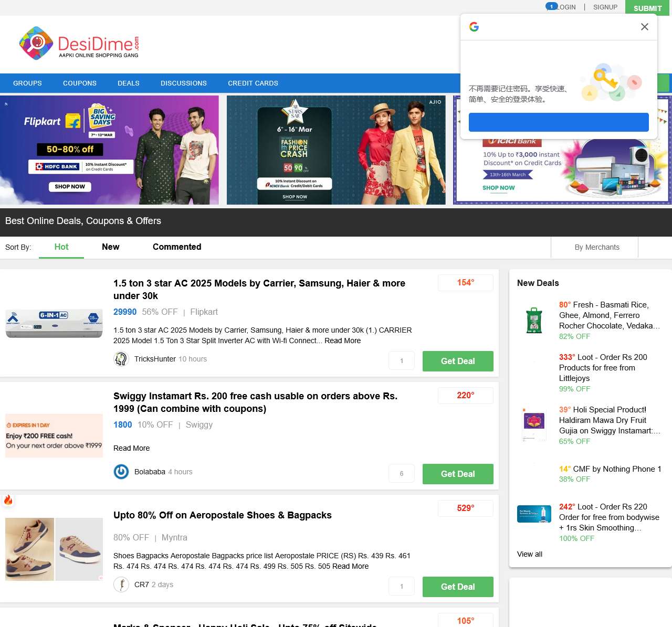Open the CMF by Nothing Phone 1 deal

(x=610, y=469)
